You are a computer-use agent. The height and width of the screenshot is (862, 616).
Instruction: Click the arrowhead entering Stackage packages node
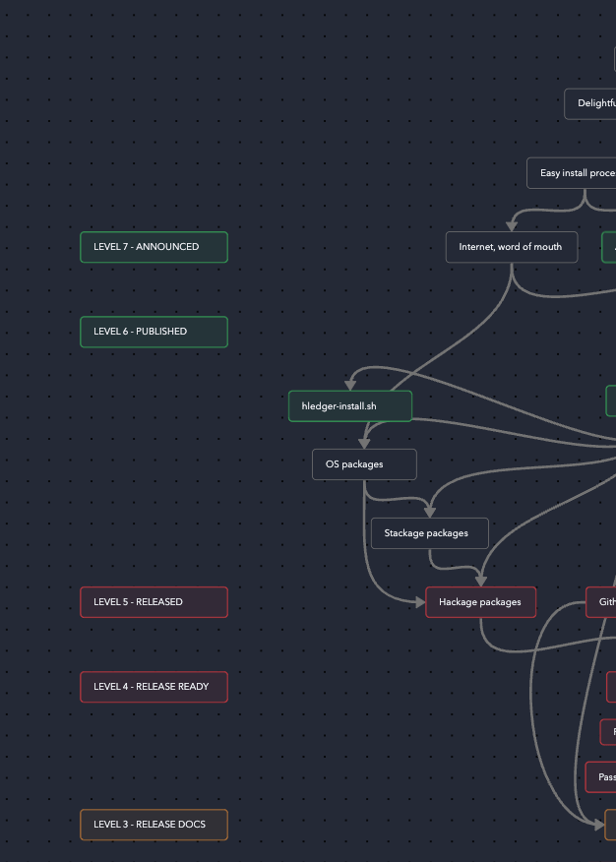click(x=429, y=512)
